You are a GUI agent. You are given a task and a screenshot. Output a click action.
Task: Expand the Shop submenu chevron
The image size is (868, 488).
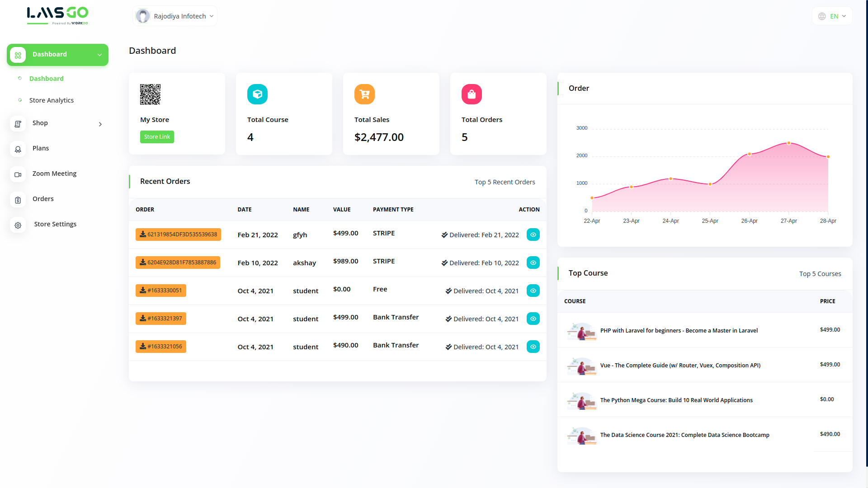click(100, 124)
